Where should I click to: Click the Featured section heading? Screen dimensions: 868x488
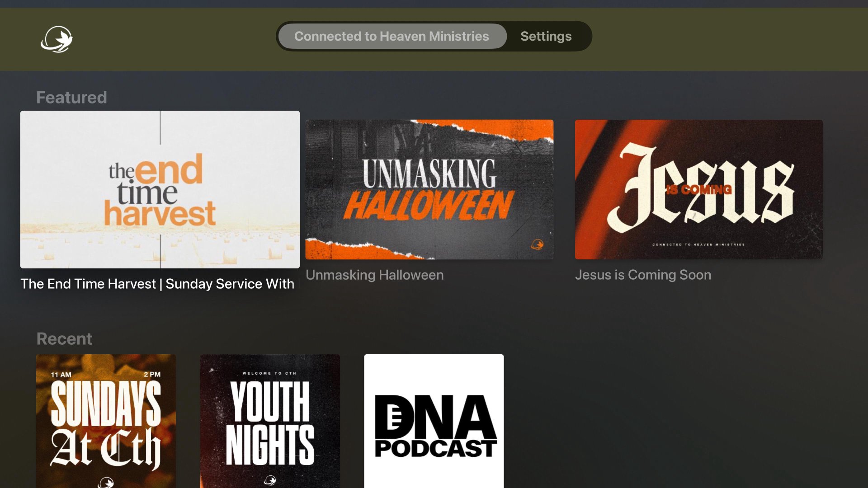(71, 98)
